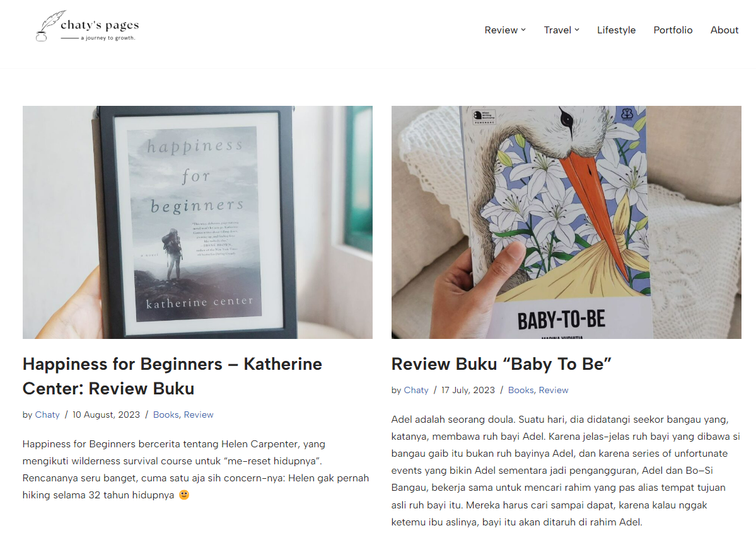Screen dimensions: 756x533
Task: Open the Travel menu item
Action: 557,30
